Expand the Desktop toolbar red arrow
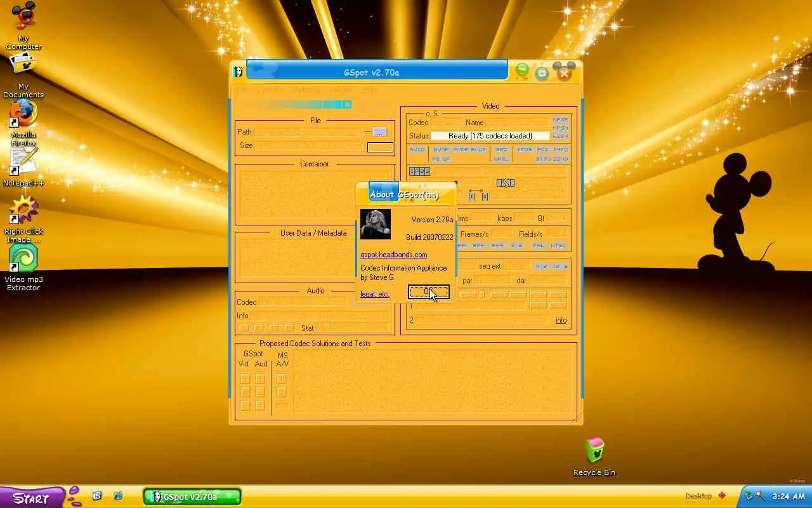The height and width of the screenshot is (508, 812). point(722,496)
